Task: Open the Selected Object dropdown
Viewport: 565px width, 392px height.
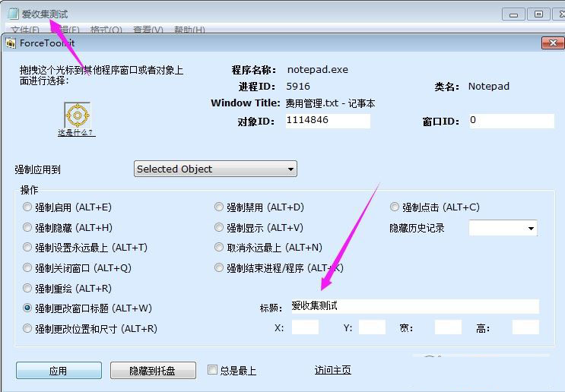Action: 215,169
